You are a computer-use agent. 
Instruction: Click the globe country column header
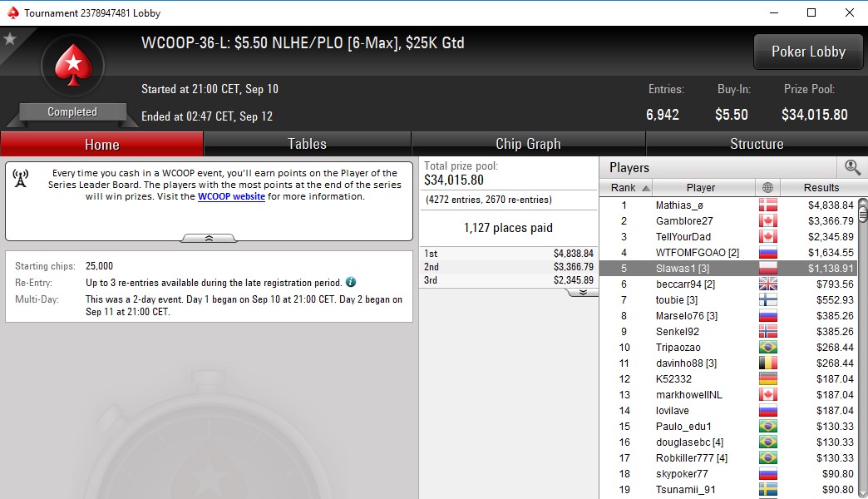pyautogui.click(x=767, y=187)
